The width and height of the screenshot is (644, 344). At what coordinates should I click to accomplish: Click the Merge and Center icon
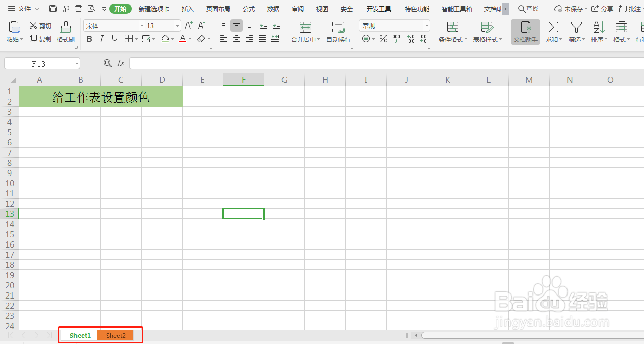305,28
